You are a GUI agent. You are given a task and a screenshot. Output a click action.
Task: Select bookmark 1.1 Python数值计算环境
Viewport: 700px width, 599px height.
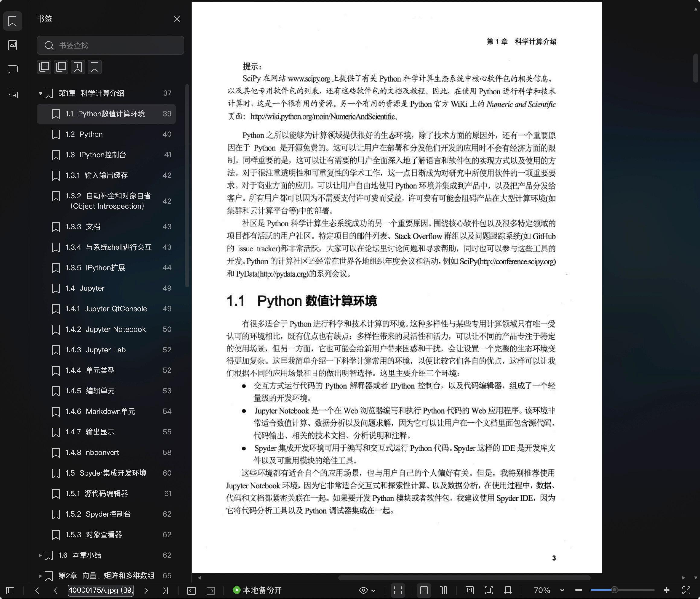(106, 114)
